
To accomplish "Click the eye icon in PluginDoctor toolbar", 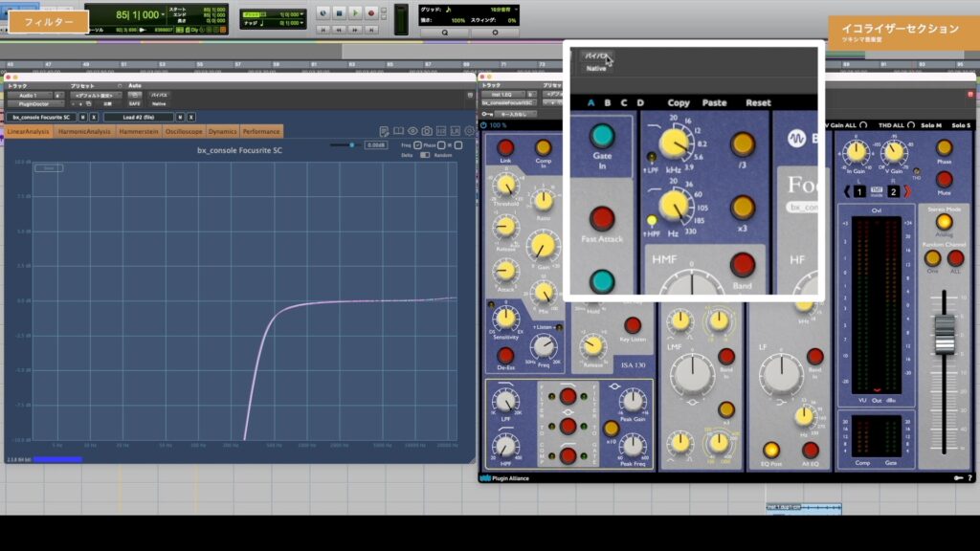I will click(x=412, y=131).
